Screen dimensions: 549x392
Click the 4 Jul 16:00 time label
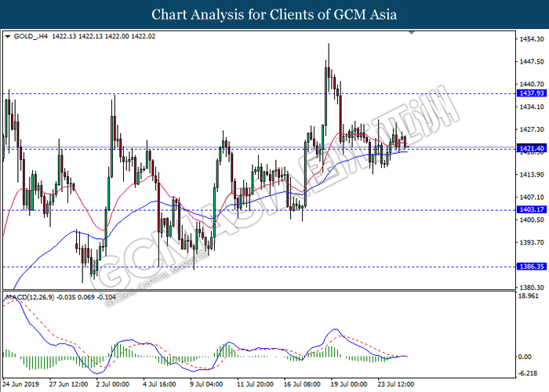click(x=159, y=384)
